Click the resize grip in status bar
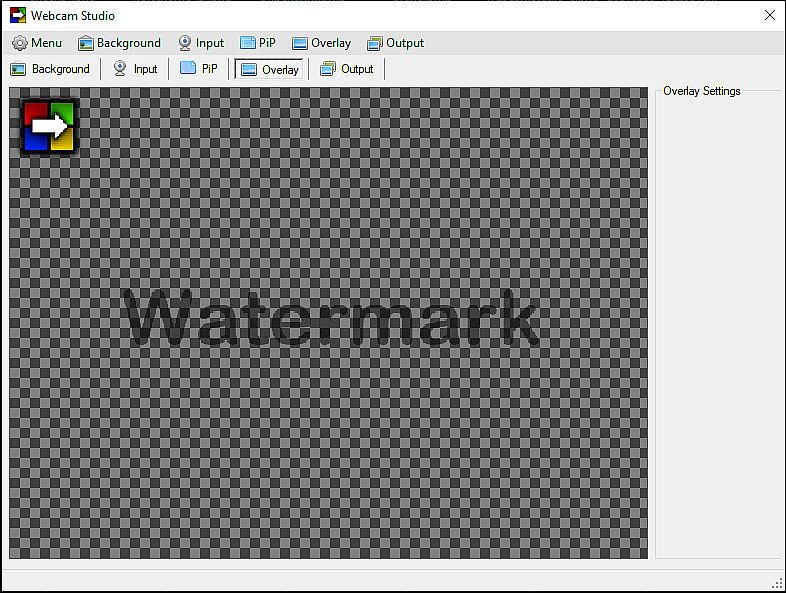The width and height of the screenshot is (786, 593). click(777, 583)
